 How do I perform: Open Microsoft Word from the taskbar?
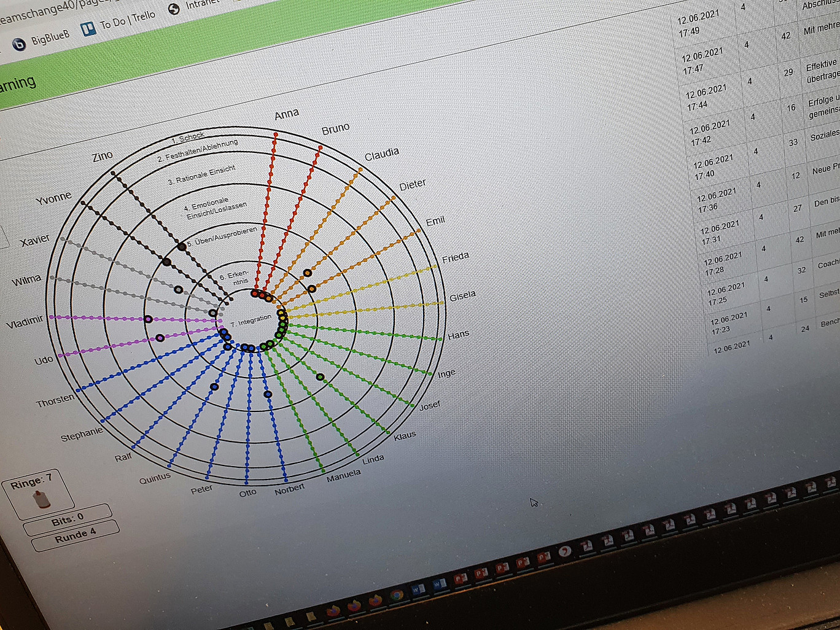[419, 589]
